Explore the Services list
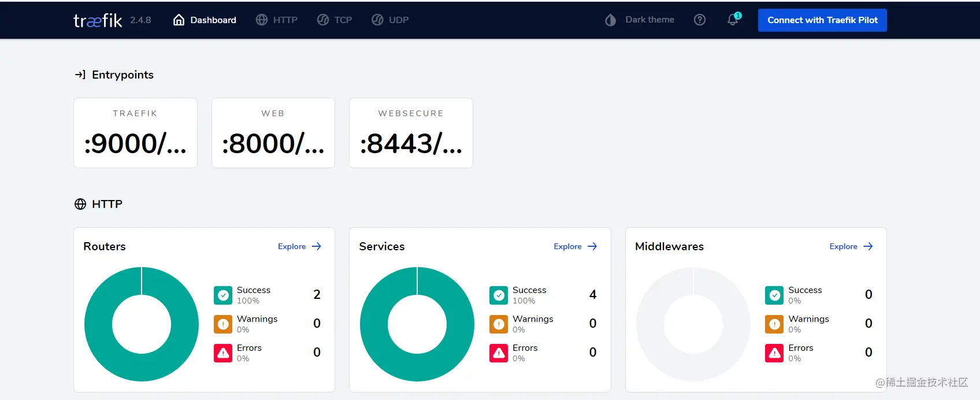 [575, 246]
